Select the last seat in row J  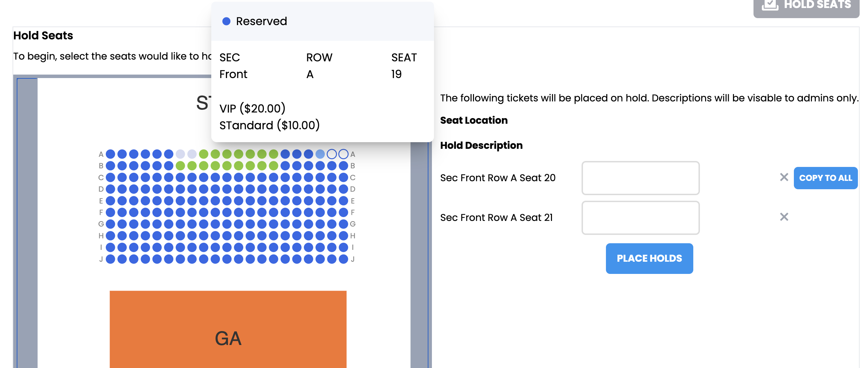pos(344,259)
